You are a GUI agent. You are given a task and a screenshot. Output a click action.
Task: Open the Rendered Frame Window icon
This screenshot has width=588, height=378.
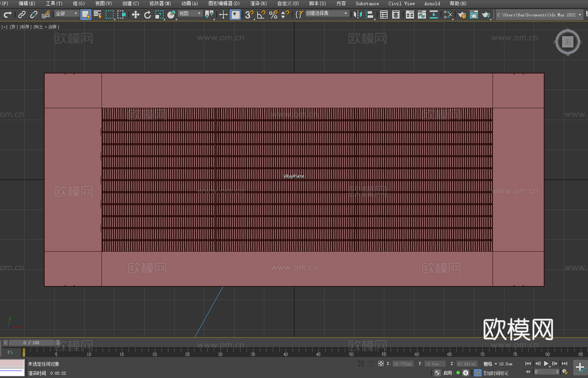coord(474,14)
